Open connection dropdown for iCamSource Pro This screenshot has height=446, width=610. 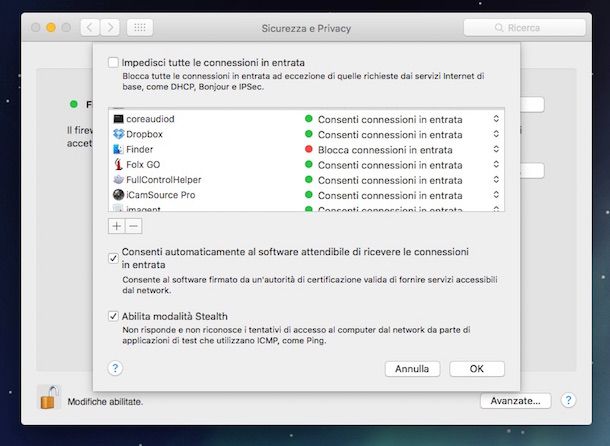point(496,195)
